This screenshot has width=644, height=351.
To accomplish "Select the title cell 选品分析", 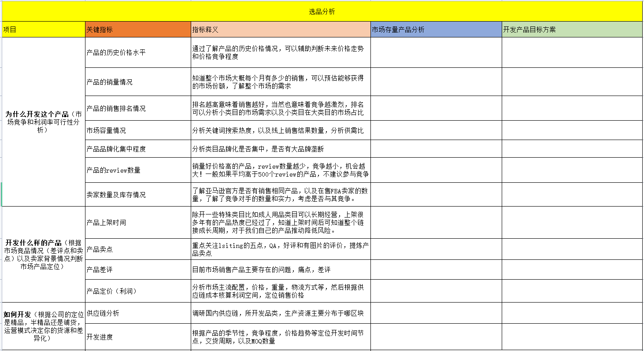I will pyautogui.click(x=322, y=11).
